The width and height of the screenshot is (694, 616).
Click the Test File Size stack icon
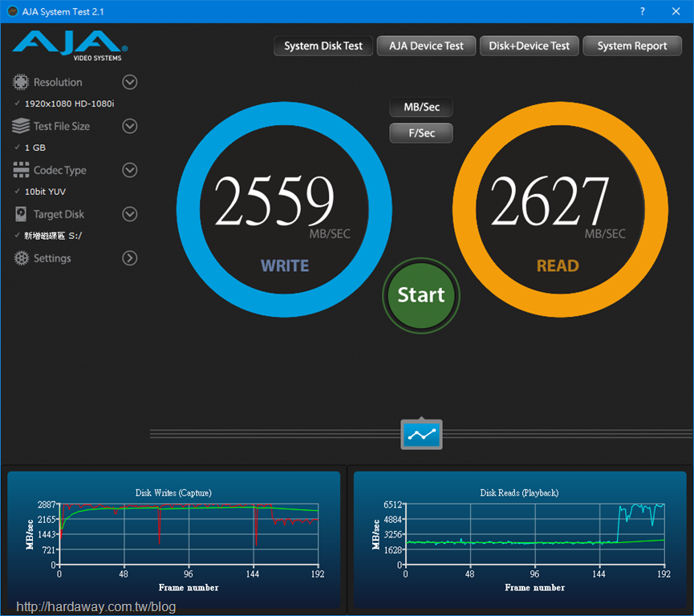(x=21, y=126)
